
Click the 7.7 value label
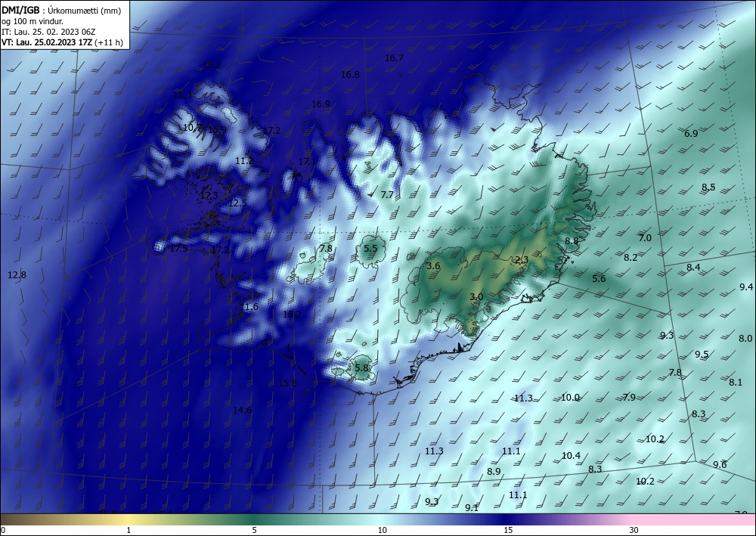(x=387, y=195)
